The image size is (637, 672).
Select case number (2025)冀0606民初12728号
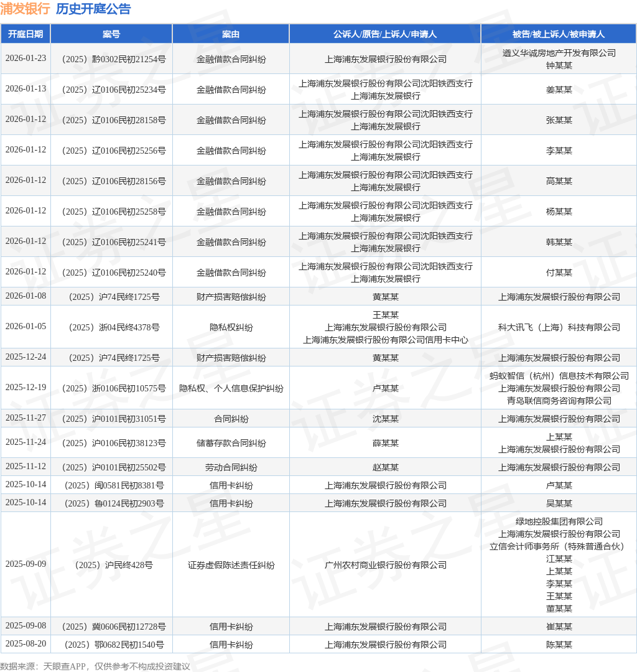pos(114,626)
